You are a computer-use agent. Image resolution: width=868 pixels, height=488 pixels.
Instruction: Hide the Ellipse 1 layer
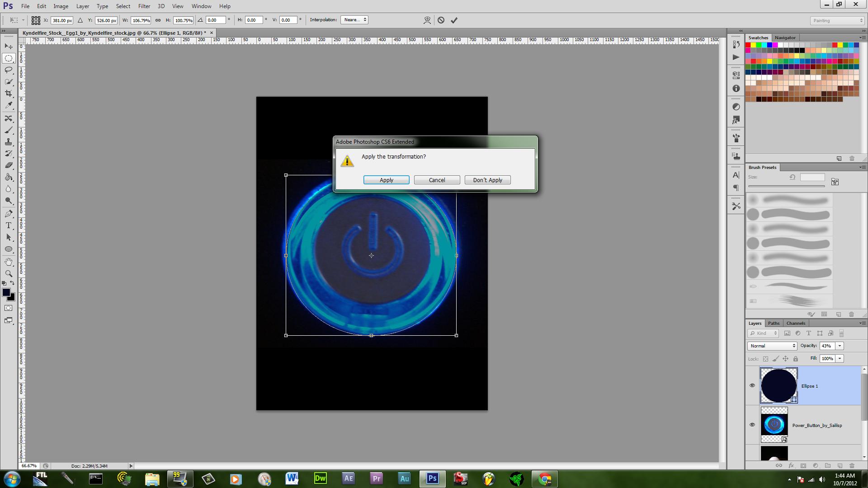click(752, 385)
